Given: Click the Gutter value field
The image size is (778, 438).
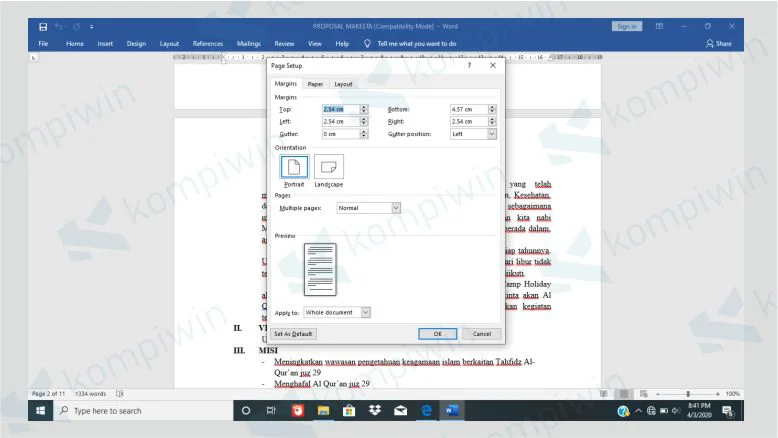Looking at the screenshot, I should click(340, 134).
